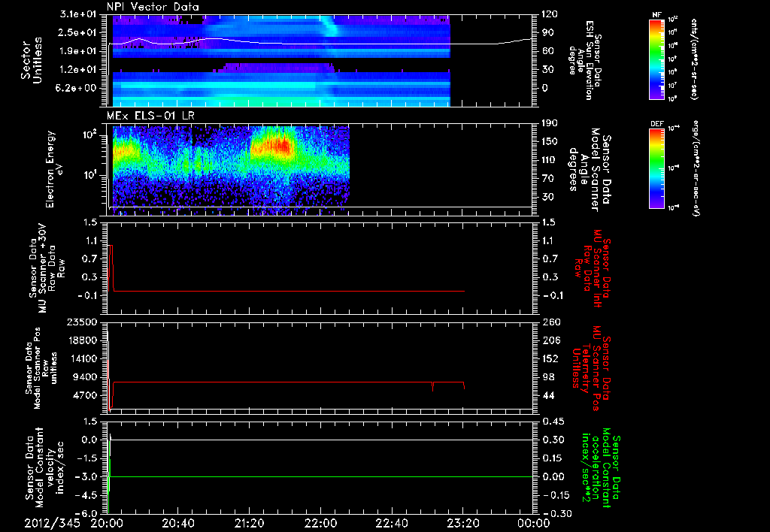Click the 90 degree tick label

(547, 32)
